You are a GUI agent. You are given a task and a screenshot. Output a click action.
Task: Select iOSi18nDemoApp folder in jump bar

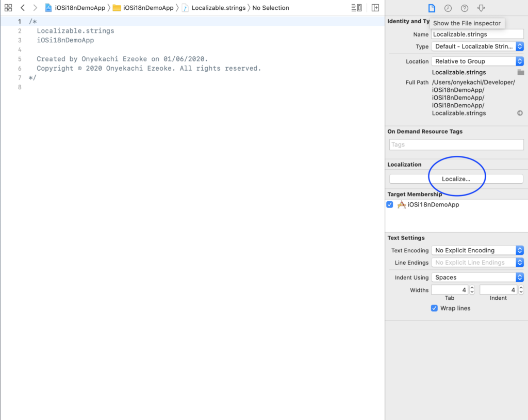(x=148, y=8)
